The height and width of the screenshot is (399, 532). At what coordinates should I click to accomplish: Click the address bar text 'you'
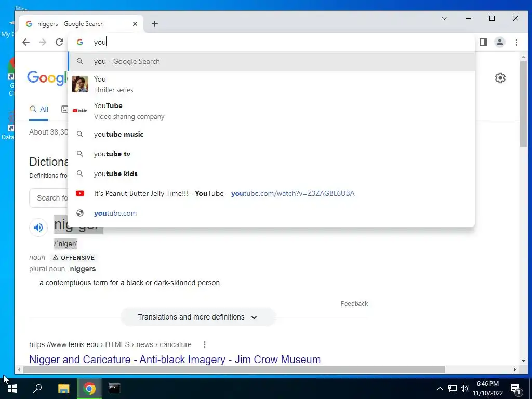pyautogui.click(x=100, y=42)
